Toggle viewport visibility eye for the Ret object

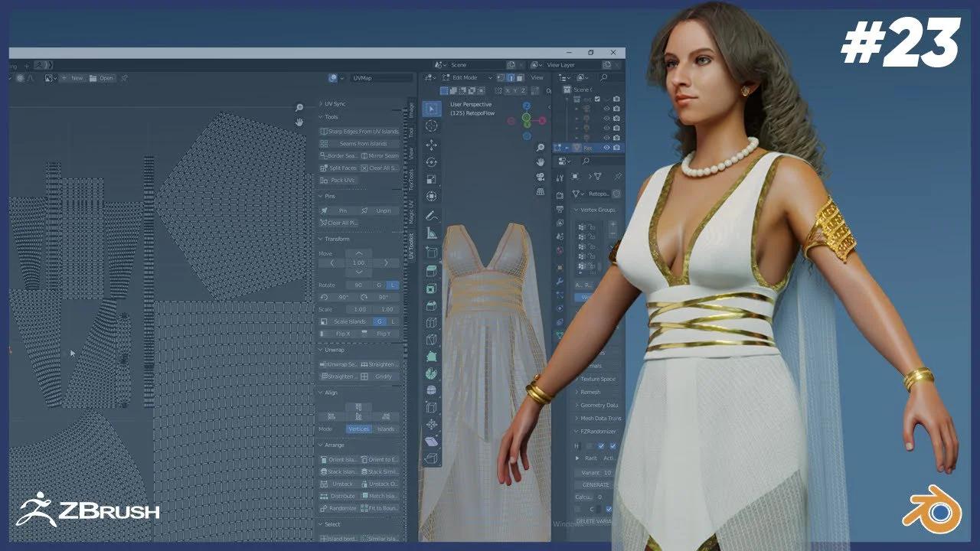tap(606, 147)
